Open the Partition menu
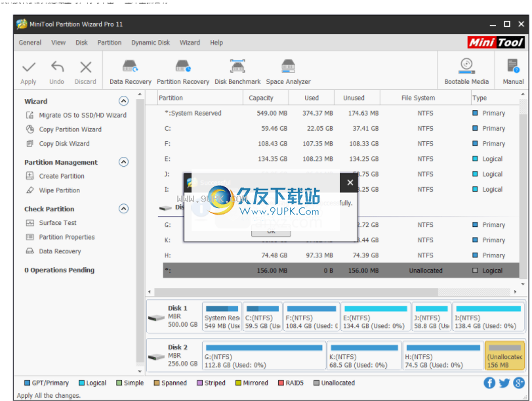532x401 pixels. pyautogui.click(x=110, y=43)
